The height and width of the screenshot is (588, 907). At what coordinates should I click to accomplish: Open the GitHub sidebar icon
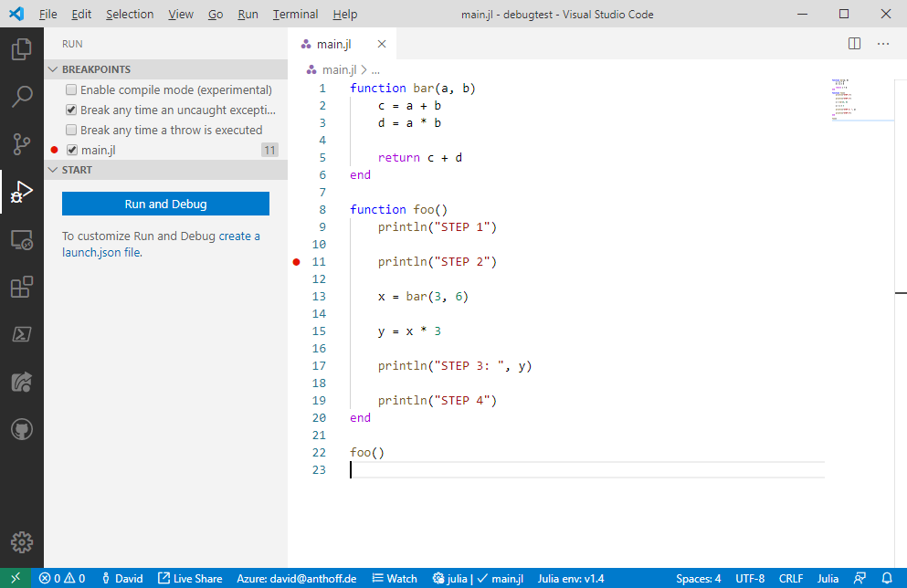point(22,429)
